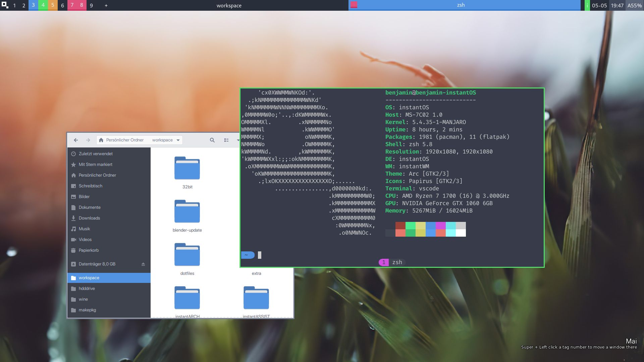Click the back navigation arrow

tap(75, 140)
